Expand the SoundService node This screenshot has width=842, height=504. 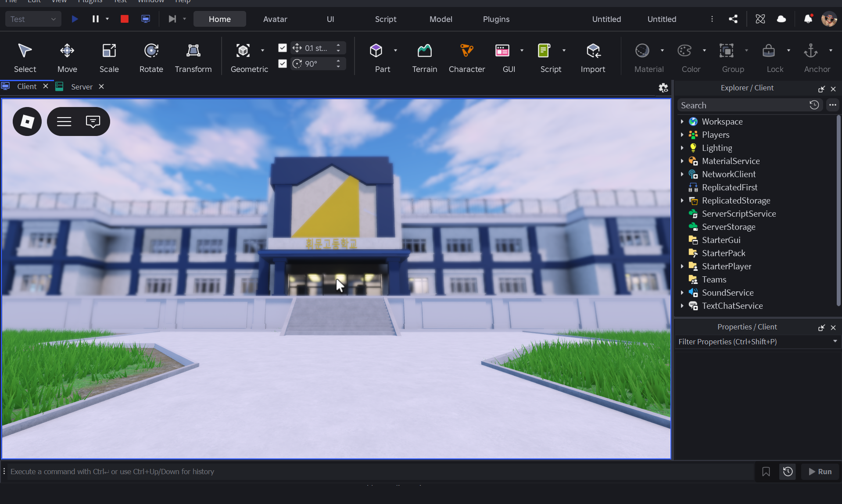[682, 293]
